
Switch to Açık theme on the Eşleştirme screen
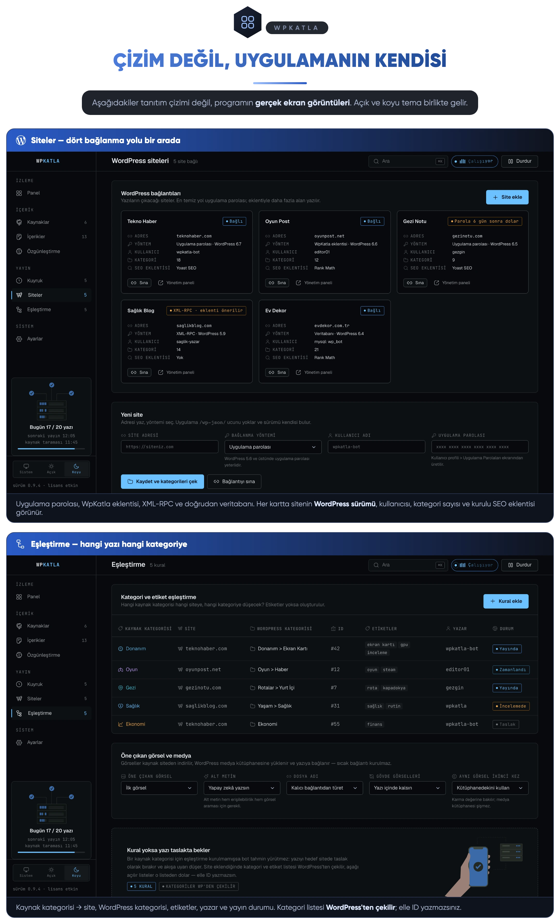point(51,872)
